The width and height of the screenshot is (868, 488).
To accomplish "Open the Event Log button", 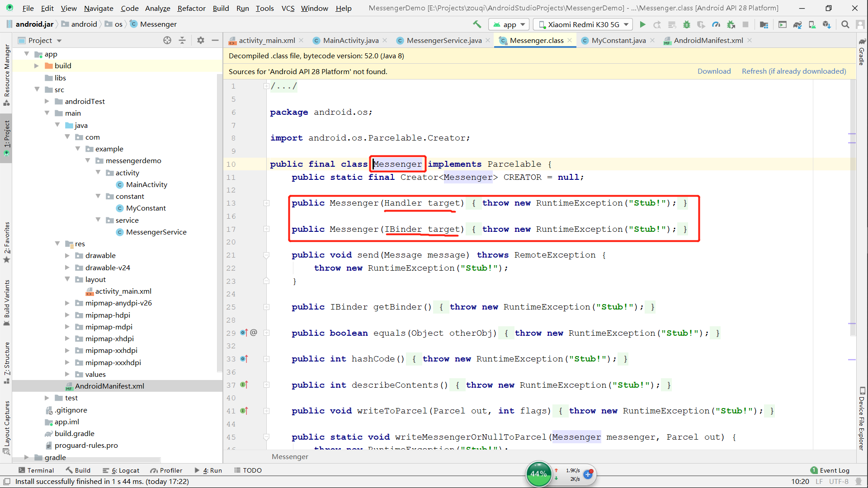I will (x=830, y=470).
